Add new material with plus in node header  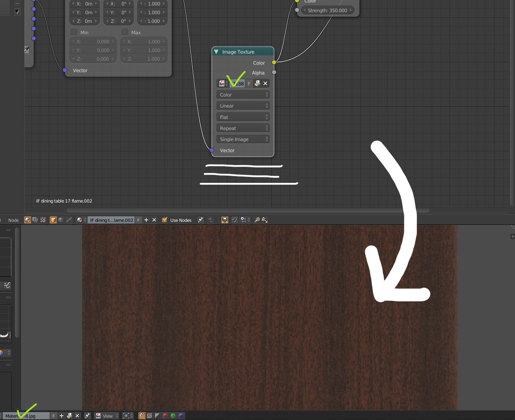pyautogui.click(x=146, y=220)
